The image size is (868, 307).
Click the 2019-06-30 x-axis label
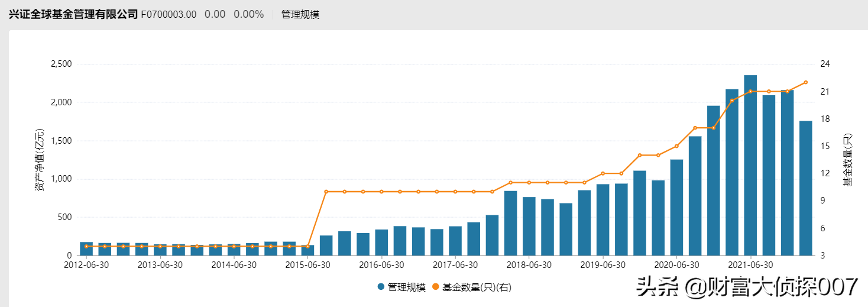[x=603, y=264]
